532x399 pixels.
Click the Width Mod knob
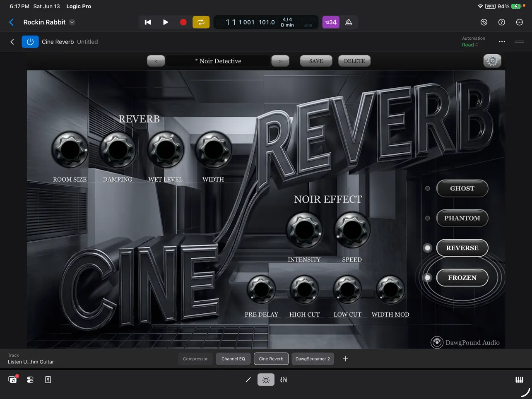pos(390,289)
